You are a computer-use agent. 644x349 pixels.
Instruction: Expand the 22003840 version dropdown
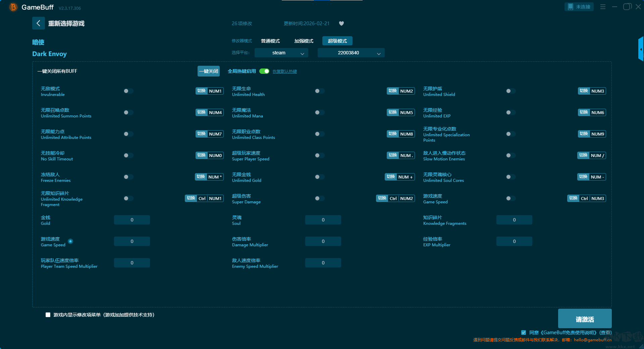[x=351, y=53]
